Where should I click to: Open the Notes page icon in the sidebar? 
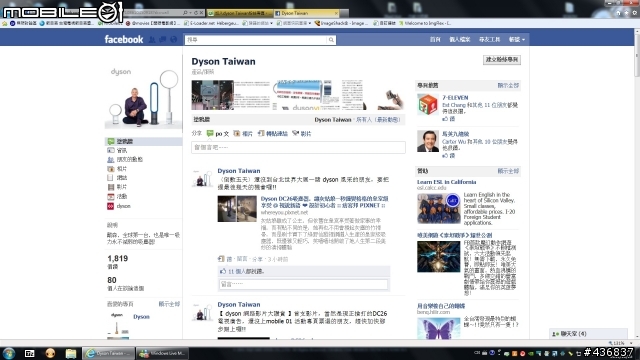click(110, 178)
